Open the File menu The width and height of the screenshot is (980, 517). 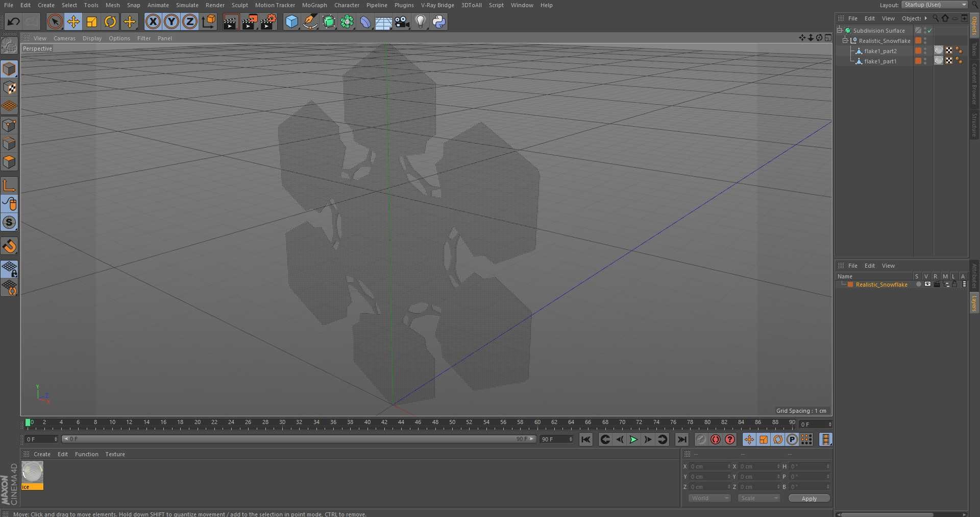(x=9, y=5)
